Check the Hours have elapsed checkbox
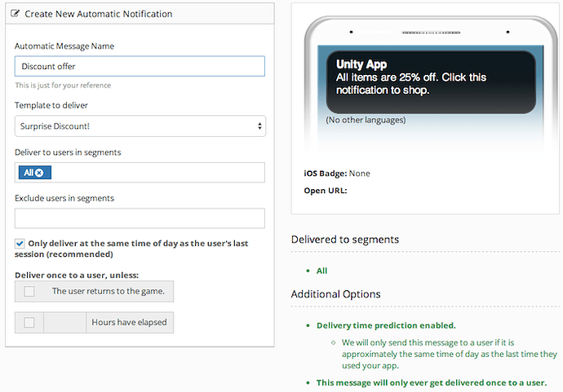 tap(29, 322)
